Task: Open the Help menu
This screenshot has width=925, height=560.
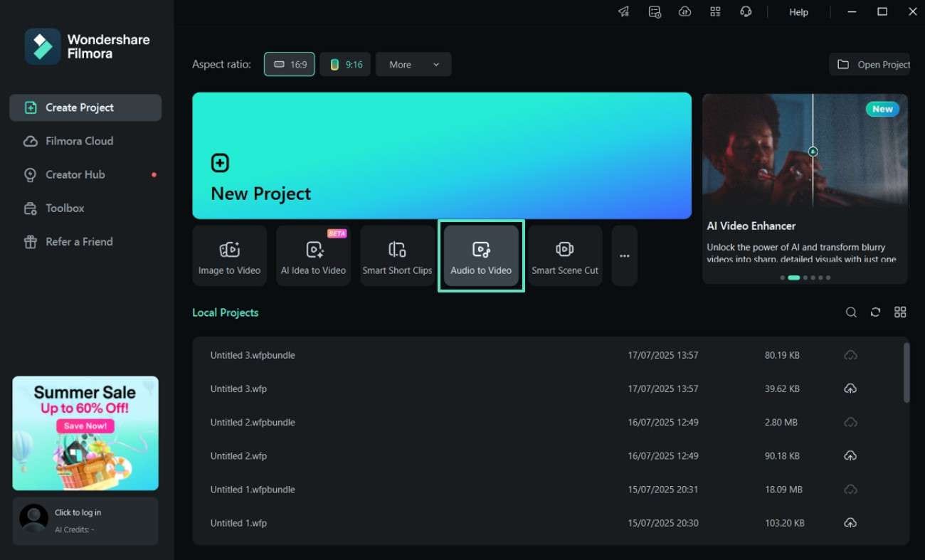Action: tap(798, 12)
